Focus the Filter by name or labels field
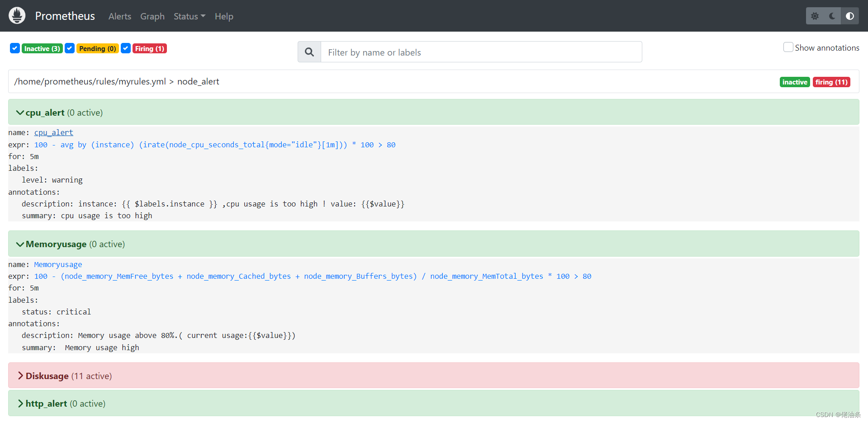 coord(481,52)
